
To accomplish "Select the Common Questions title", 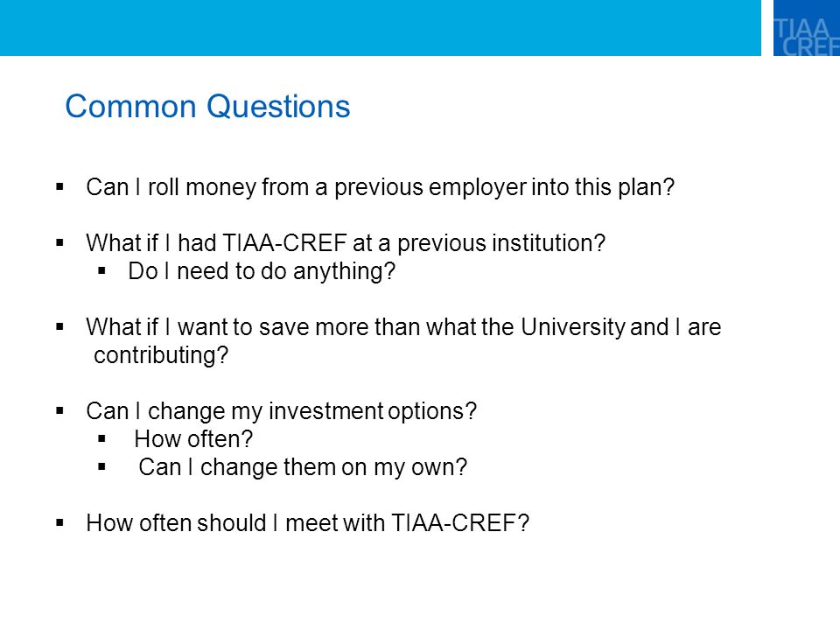I will coord(207,107).
